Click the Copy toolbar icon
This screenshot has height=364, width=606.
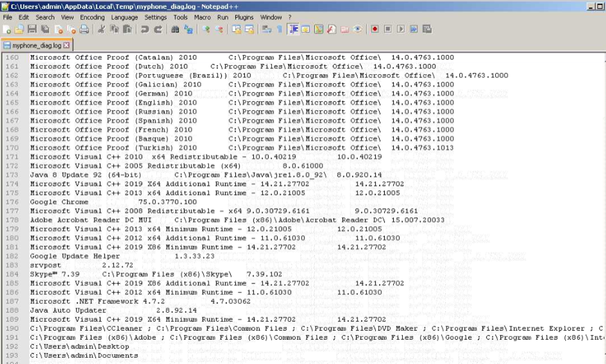coord(114,29)
